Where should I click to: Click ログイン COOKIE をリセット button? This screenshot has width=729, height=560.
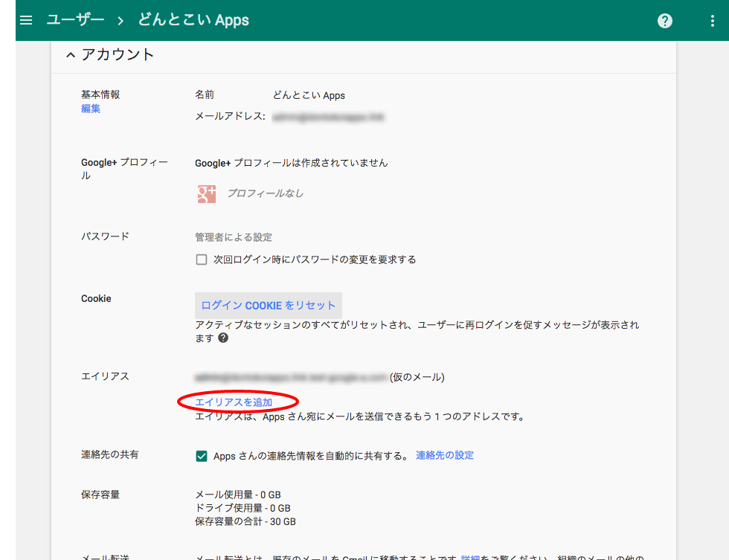tap(269, 306)
